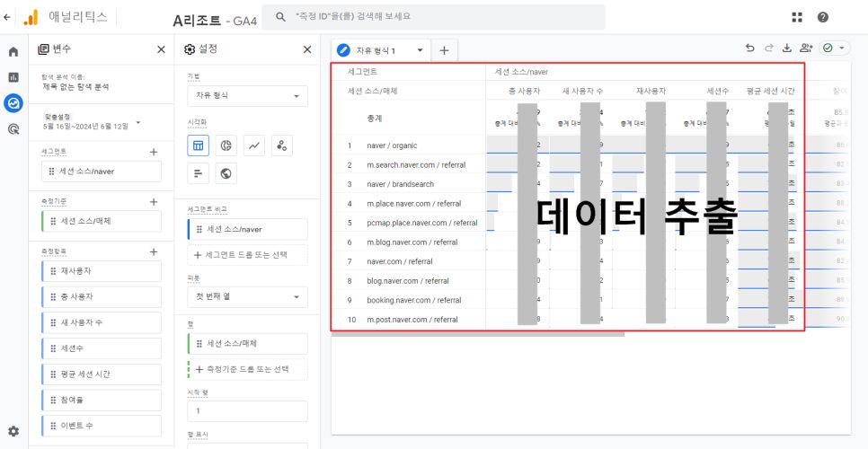This screenshot has height=449, width=868.
Task: Select 세션 소스/naver segment in 변수 panel
Action: (102, 172)
